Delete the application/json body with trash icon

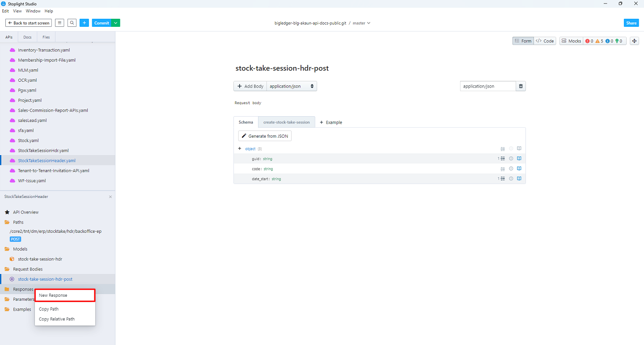click(521, 86)
